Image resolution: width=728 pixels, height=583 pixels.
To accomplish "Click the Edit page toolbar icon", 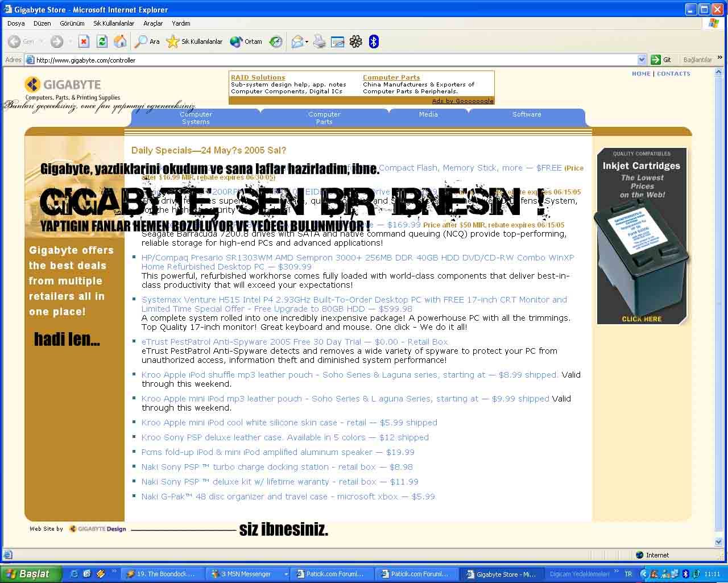I will pos(338,42).
